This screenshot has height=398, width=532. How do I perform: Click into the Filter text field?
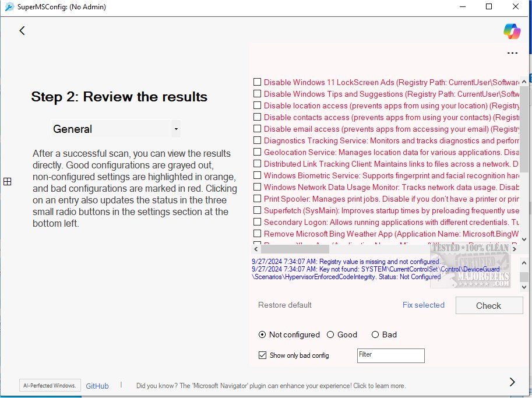(x=390, y=355)
